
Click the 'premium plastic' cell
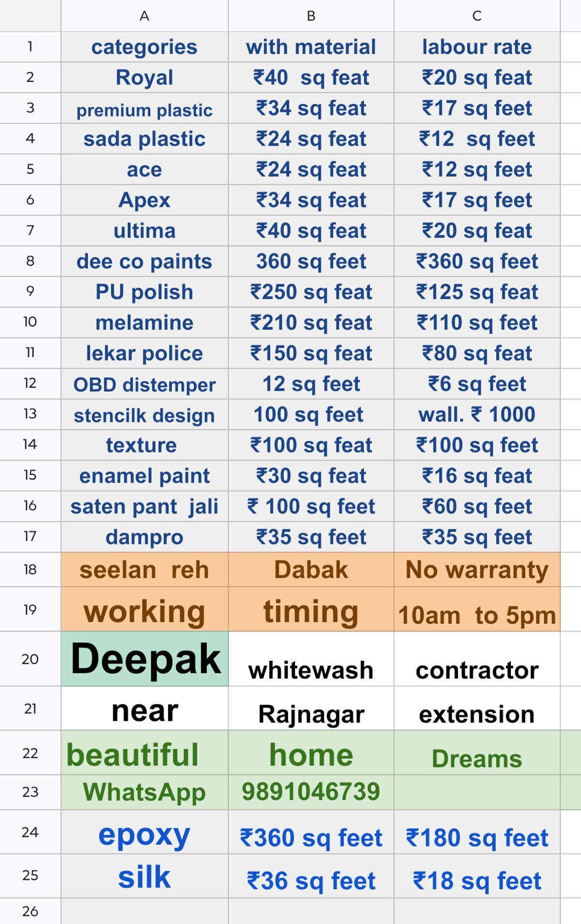tap(144, 108)
